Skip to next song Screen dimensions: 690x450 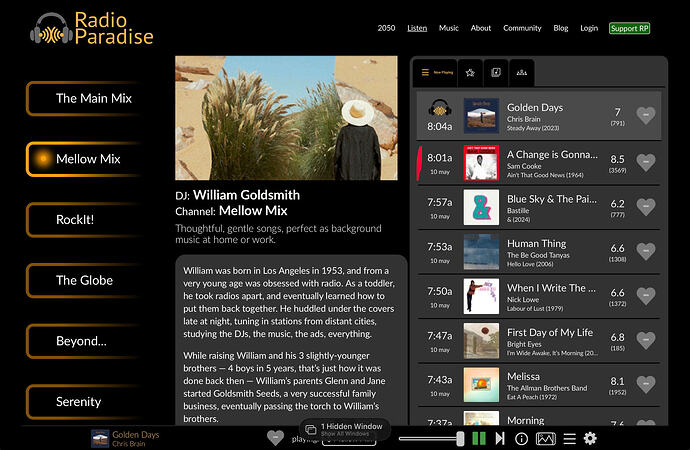(500, 439)
